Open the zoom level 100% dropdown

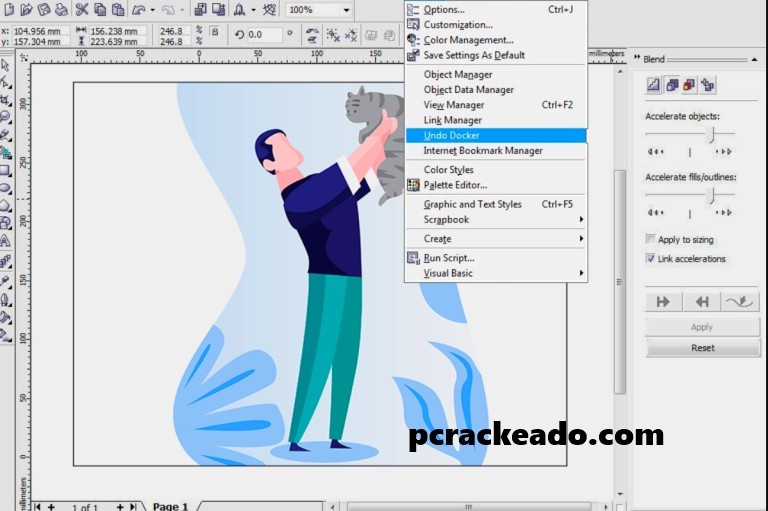tap(346, 9)
